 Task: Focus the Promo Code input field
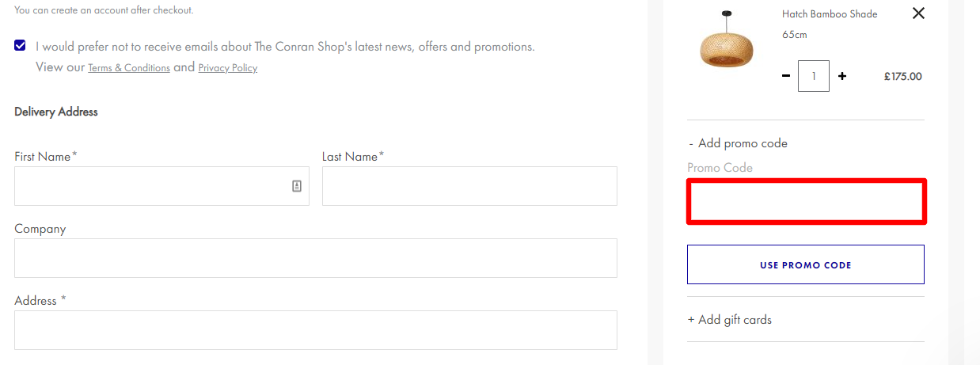coord(806,202)
